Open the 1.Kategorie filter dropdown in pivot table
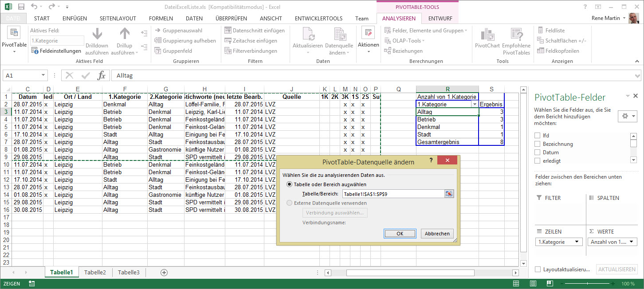This screenshot has height=289, width=644. [475, 105]
